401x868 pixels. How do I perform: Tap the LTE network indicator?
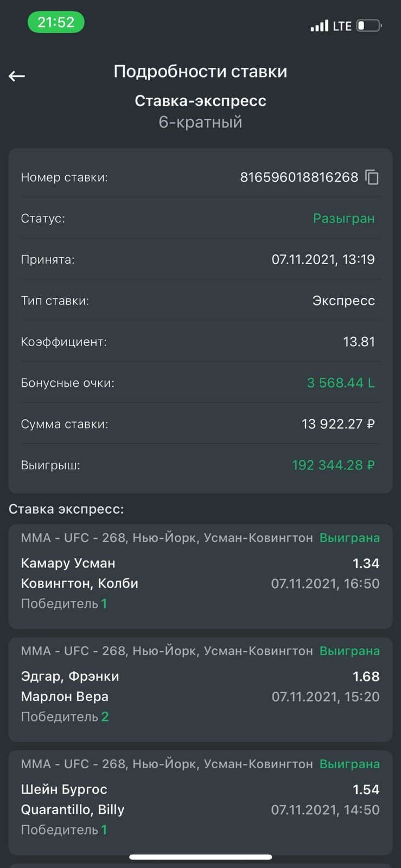tap(342, 25)
